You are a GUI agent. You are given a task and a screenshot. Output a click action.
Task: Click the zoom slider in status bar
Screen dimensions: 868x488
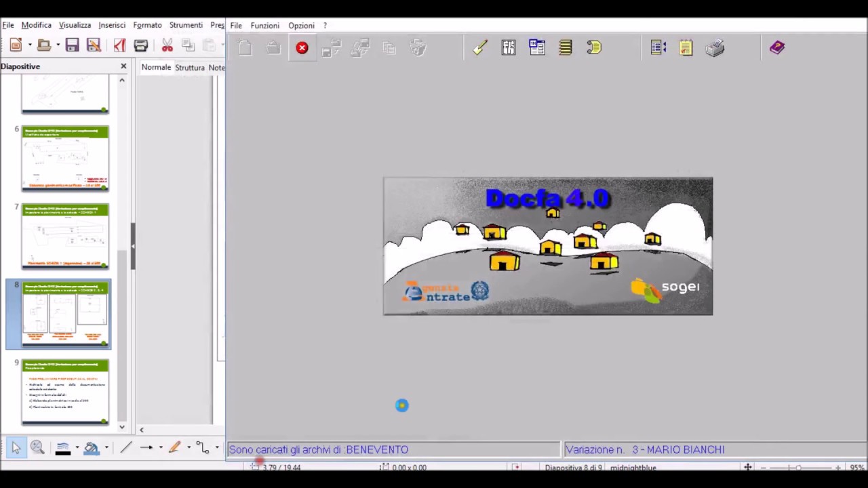[800, 468]
